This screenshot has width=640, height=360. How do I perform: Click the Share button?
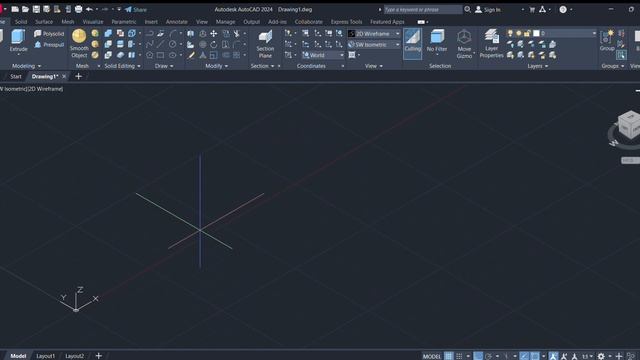click(136, 9)
